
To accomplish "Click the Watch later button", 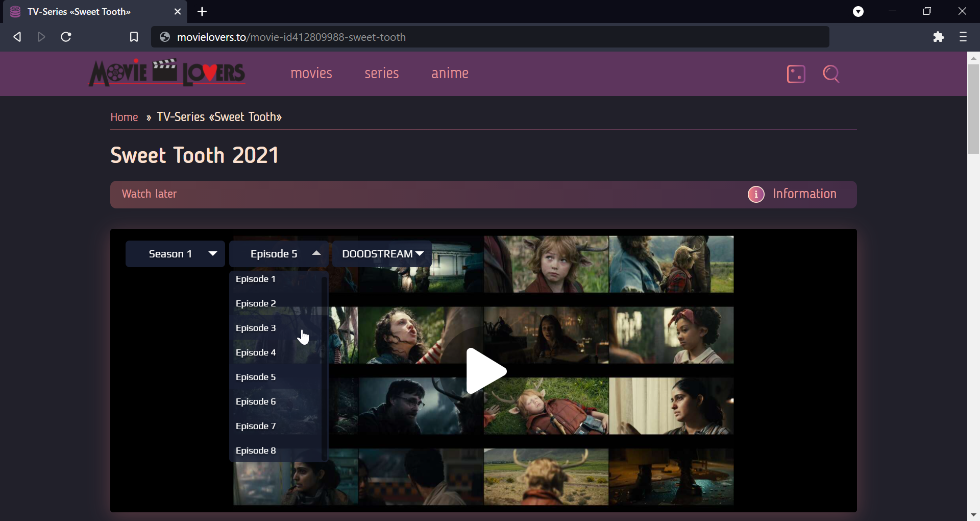I will point(150,194).
